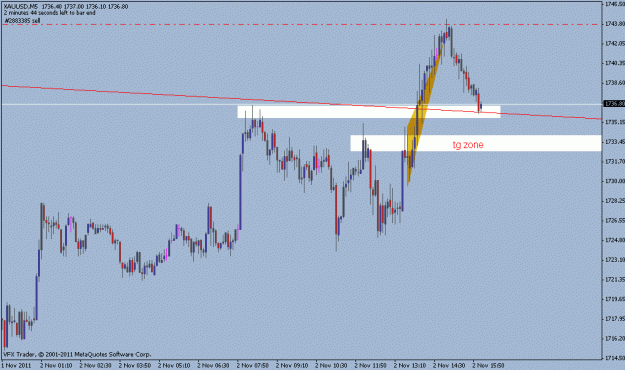Click the '2 Nov 07:50' time label

253,365
